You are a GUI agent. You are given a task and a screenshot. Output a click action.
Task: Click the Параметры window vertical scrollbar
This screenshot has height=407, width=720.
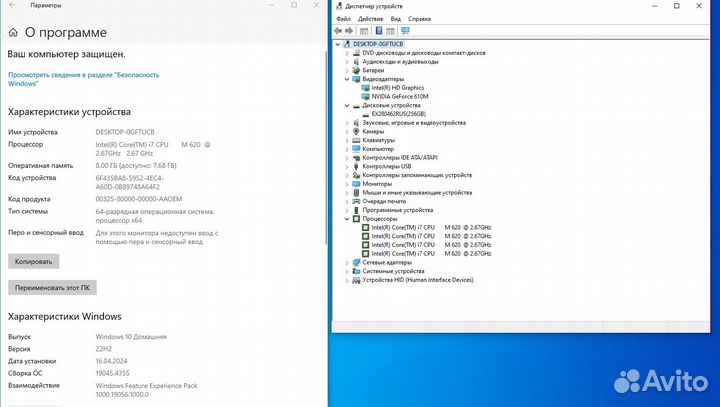[x=326, y=147]
